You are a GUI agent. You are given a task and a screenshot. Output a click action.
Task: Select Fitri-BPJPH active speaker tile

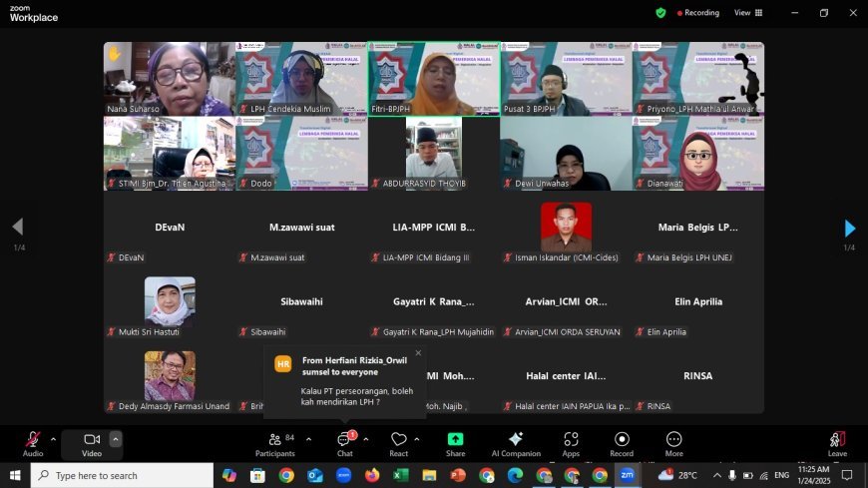434,79
